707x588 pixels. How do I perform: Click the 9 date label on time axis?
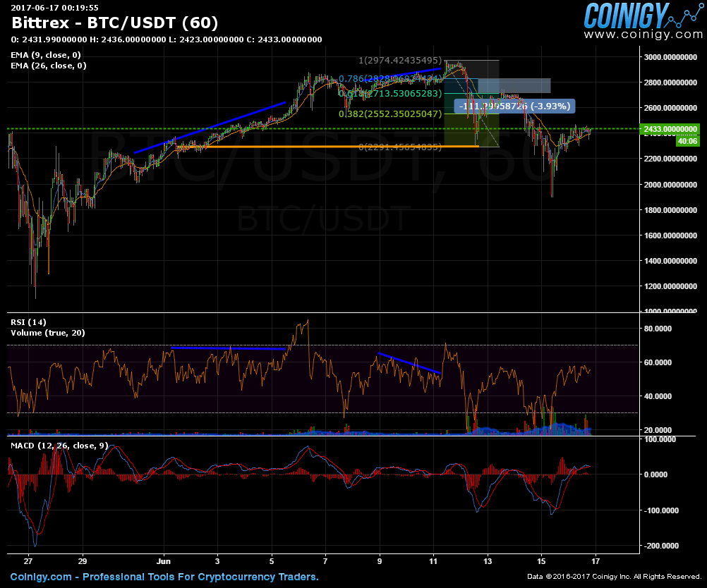[x=380, y=561]
